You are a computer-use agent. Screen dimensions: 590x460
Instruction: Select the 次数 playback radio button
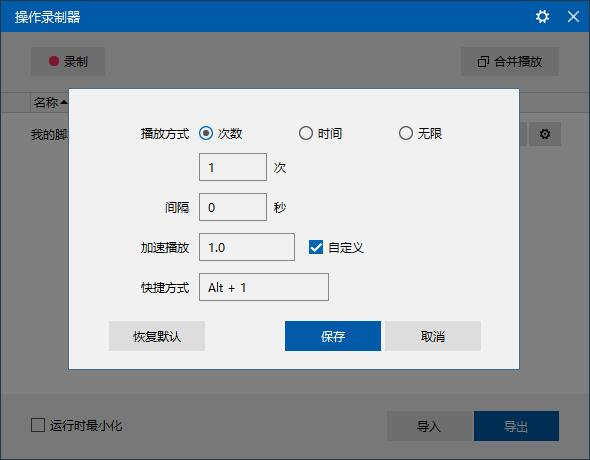point(206,133)
